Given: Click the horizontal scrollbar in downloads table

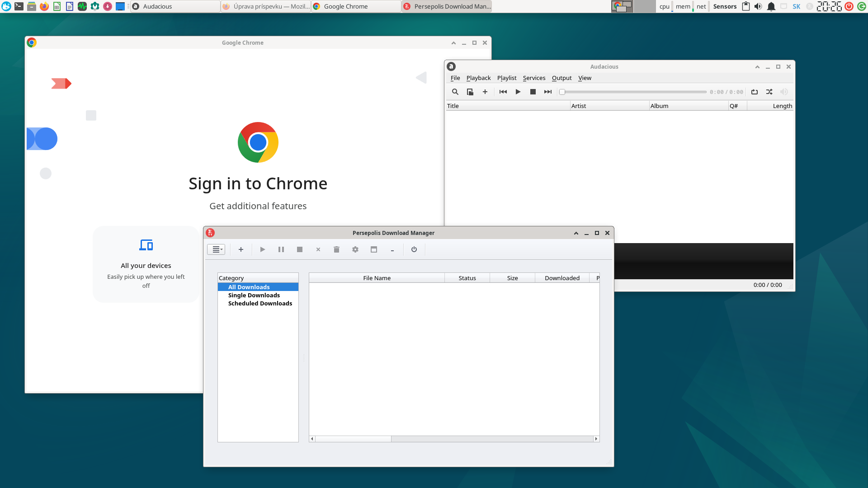Looking at the screenshot, I should click(x=353, y=439).
